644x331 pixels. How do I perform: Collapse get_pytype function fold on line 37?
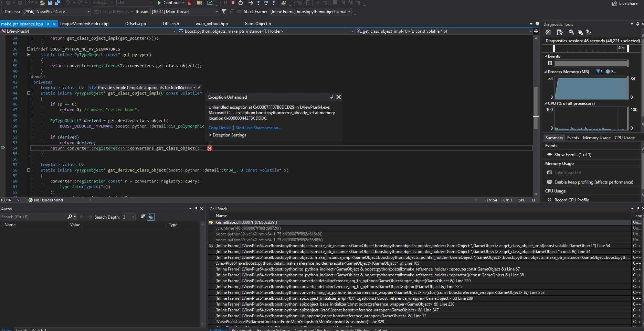click(x=29, y=55)
